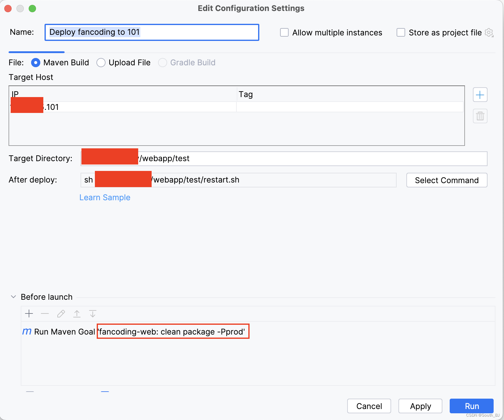Screen dimensions: 504x420
Task: Focus the Name input field
Action: point(152,32)
